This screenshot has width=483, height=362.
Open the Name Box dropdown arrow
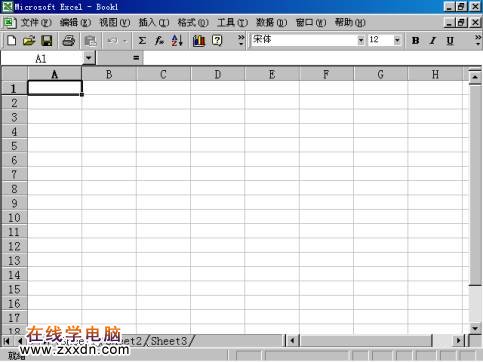[x=88, y=58]
